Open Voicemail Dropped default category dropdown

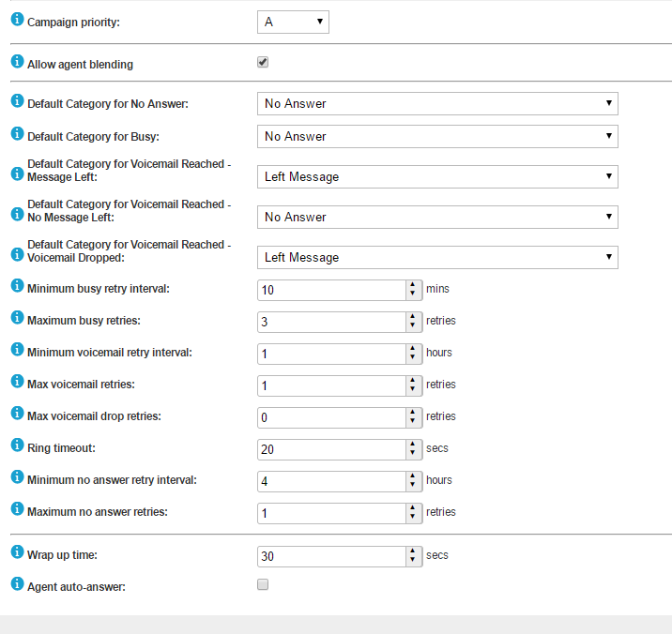pos(437,258)
